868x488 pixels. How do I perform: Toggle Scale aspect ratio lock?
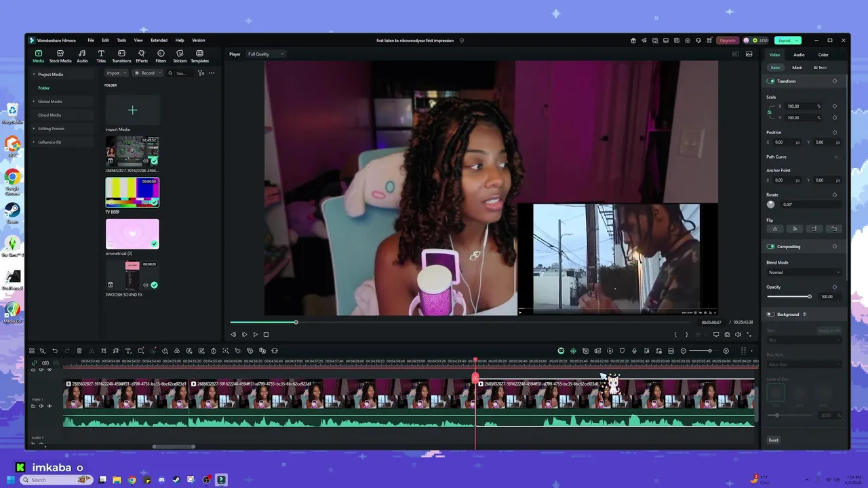770,112
